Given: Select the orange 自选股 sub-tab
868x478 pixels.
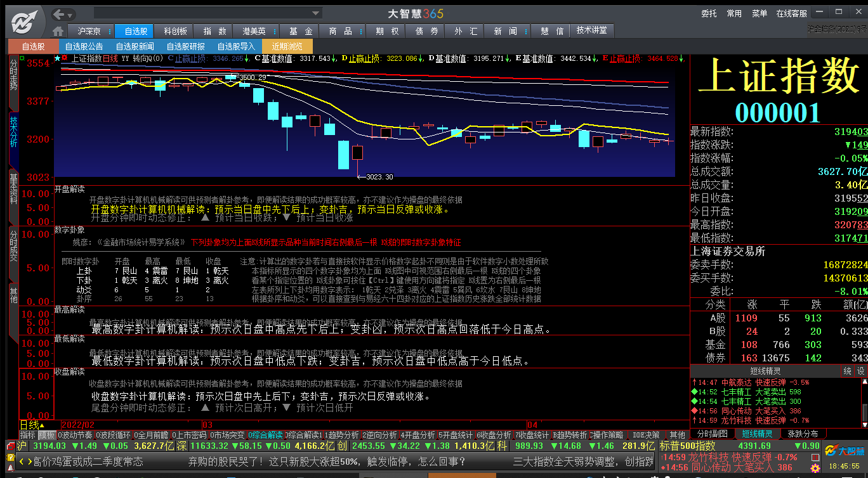Looking at the screenshot, I should [x=33, y=46].
